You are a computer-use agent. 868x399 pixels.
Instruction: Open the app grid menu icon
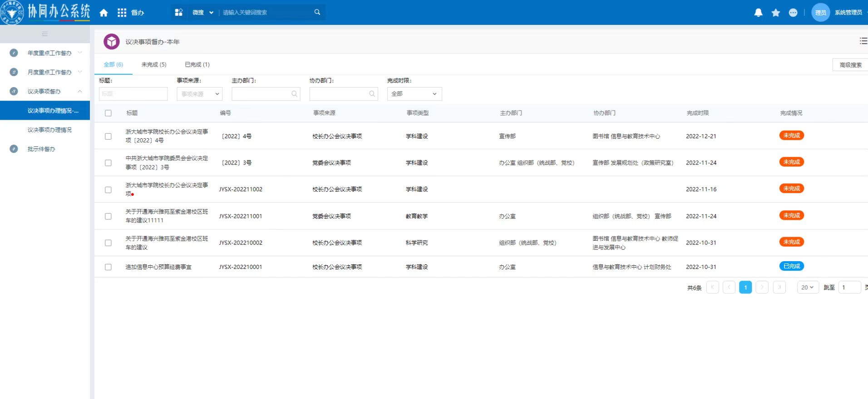(x=122, y=13)
